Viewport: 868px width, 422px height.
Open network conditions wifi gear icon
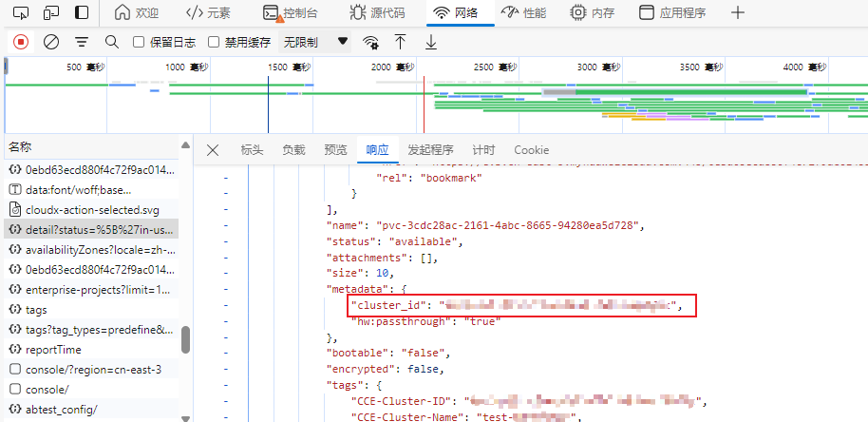[370, 42]
